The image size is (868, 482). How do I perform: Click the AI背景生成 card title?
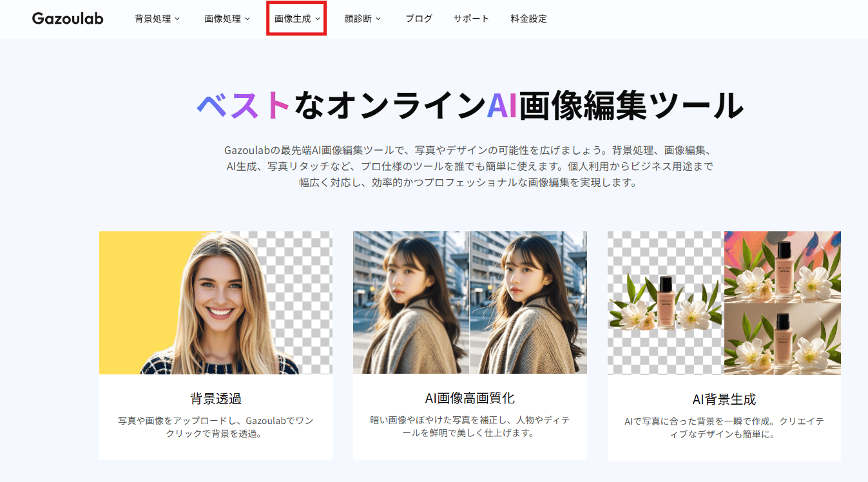click(723, 399)
